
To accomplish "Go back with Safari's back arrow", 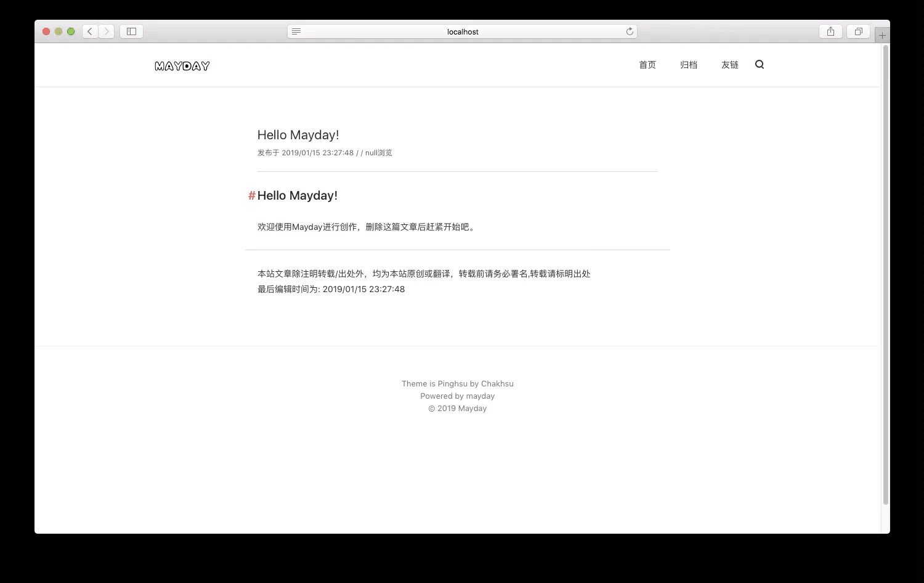I will (x=90, y=31).
